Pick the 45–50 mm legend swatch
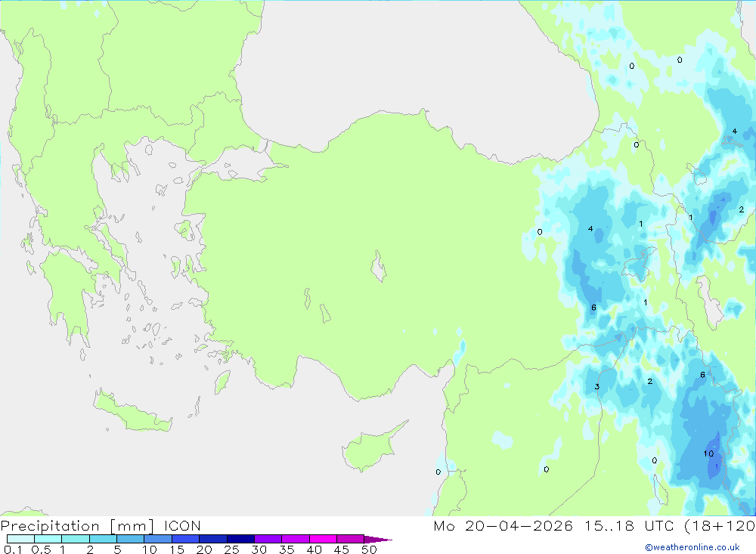This screenshot has width=756, height=554. 350,539
